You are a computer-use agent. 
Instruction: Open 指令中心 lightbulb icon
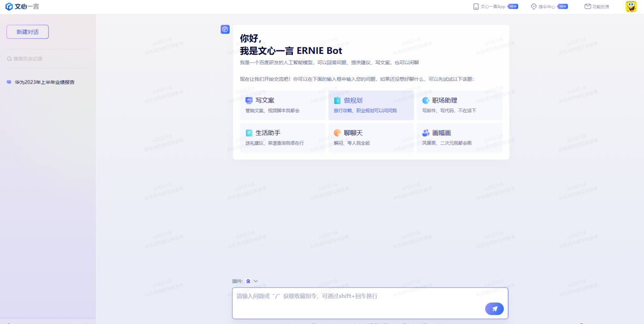tap(534, 6)
